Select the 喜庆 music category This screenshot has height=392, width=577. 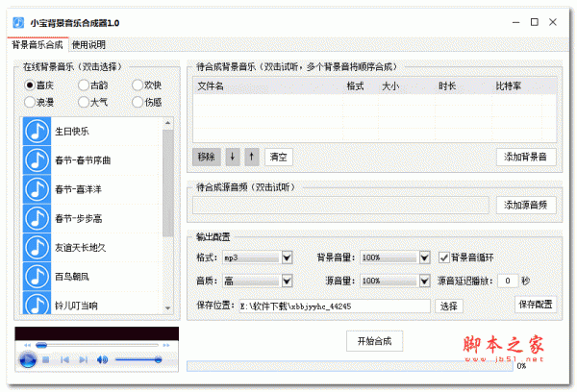pos(38,86)
